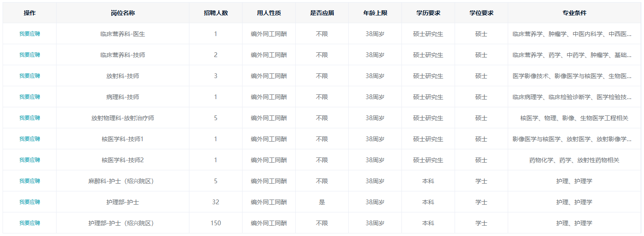Image resolution: width=644 pixels, height=236 pixels.
Task: Apply for 护理部-护士（绍兴院区） with 150 openings
Action: (x=30, y=223)
